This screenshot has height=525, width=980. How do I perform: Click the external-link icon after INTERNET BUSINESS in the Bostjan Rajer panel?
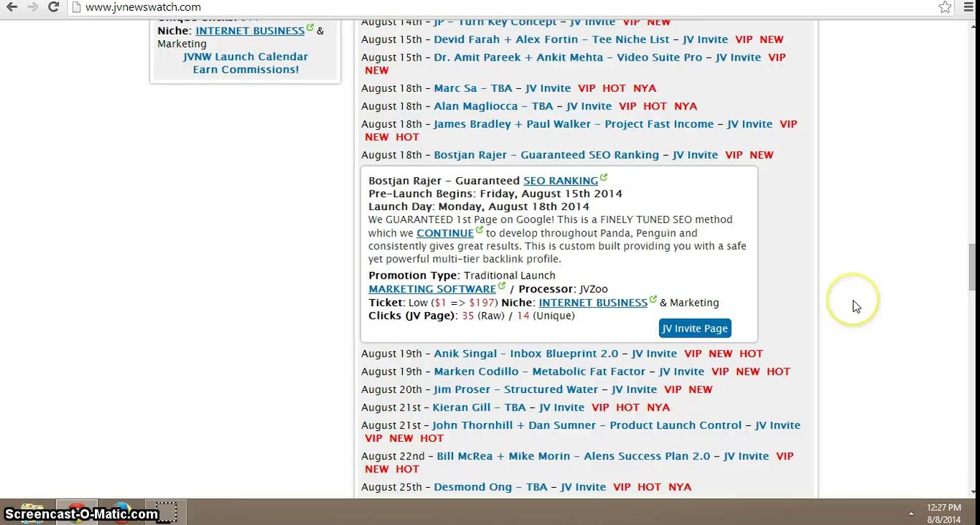(x=653, y=299)
